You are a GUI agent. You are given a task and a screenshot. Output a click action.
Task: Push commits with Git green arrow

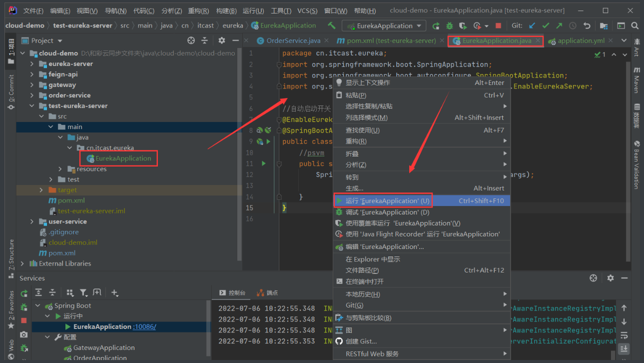pos(559,25)
